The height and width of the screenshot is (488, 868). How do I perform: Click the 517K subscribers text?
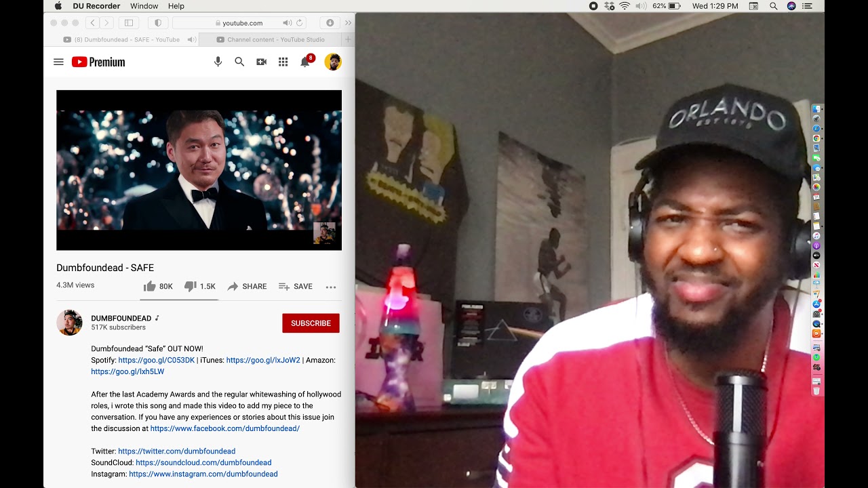pos(118,327)
